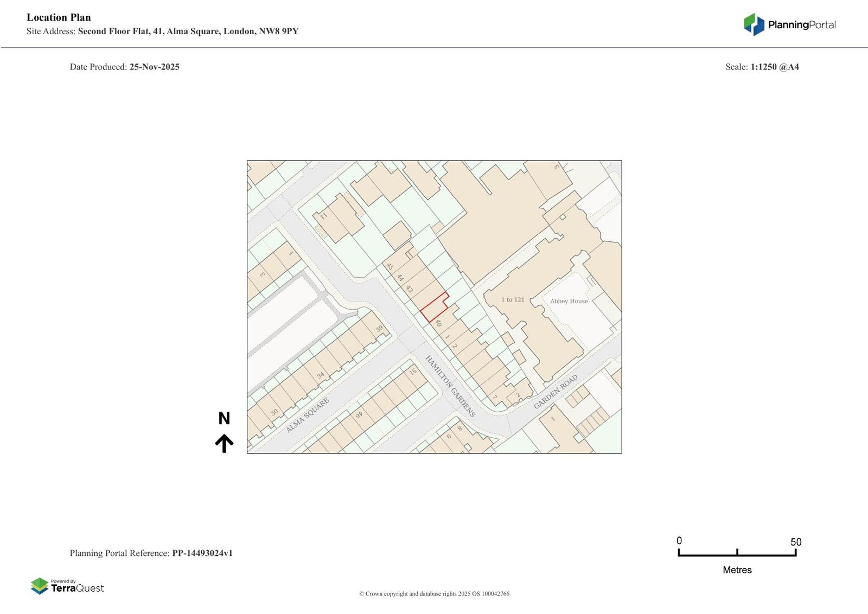The width and height of the screenshot is (868, 614).
Task: Click the Crown copyright notice
Action: 434,594
